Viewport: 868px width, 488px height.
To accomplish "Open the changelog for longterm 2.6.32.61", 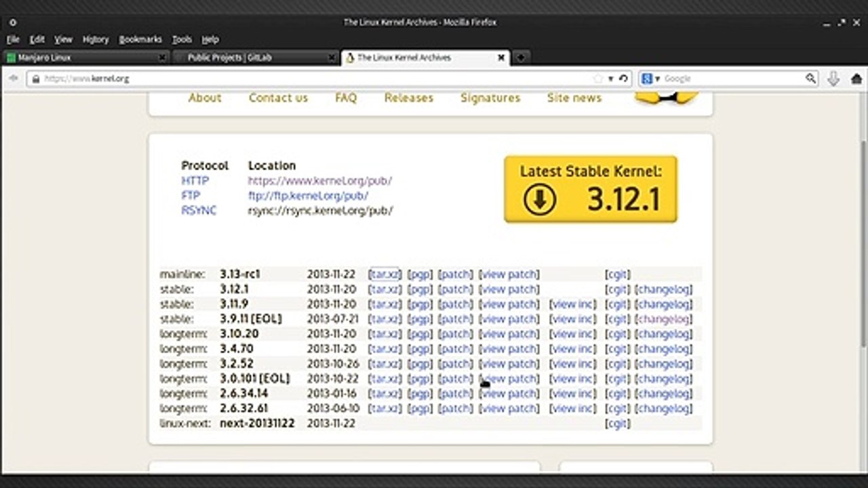I will pyautogui.click(x=663, y=409).
